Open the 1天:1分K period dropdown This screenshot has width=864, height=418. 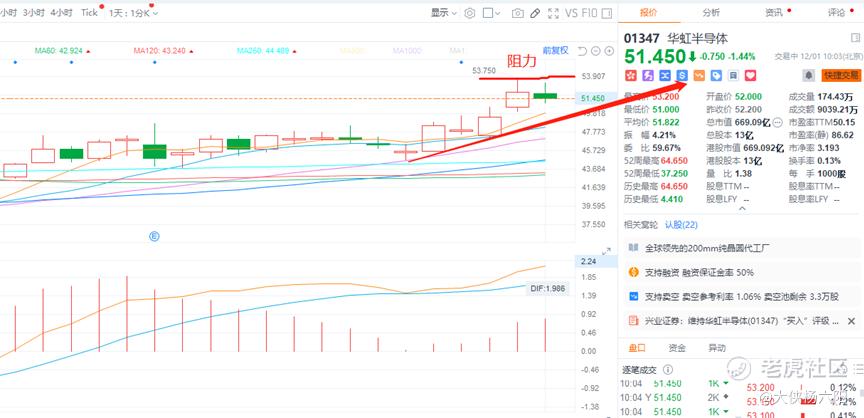coord(133,13)
